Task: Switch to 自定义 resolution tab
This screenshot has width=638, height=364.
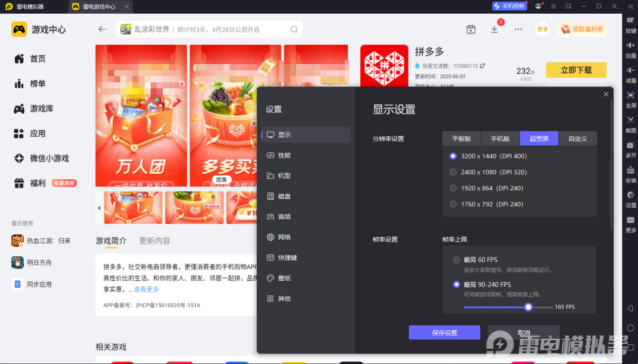Action: (x=578, y=138)
